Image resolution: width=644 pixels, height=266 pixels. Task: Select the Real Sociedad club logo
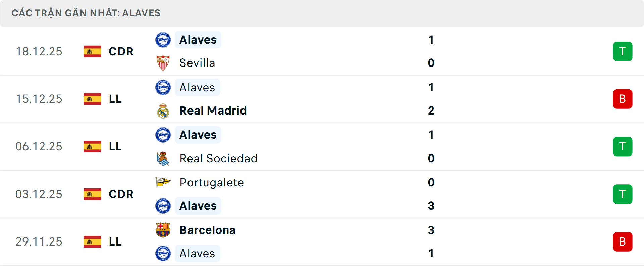point(163,158)
